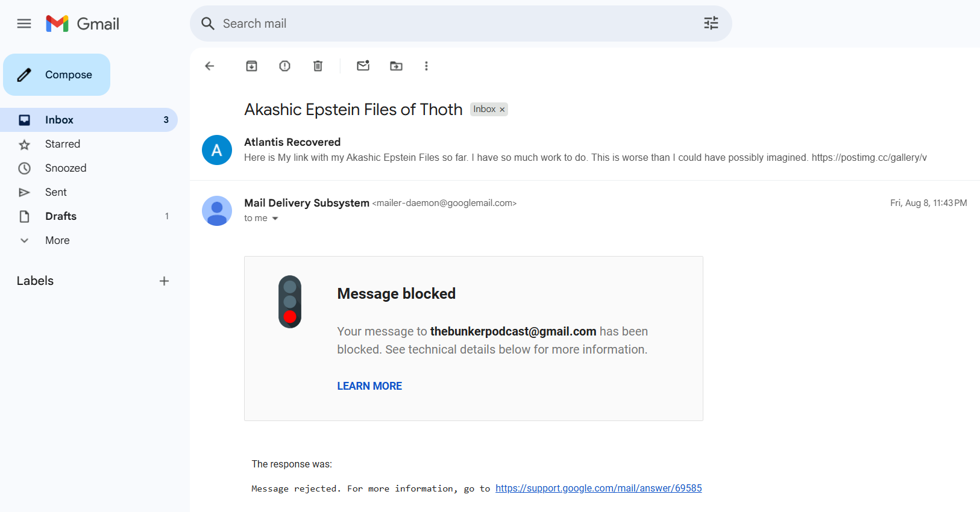Open the support.google.com answer link

click(598, 488)
